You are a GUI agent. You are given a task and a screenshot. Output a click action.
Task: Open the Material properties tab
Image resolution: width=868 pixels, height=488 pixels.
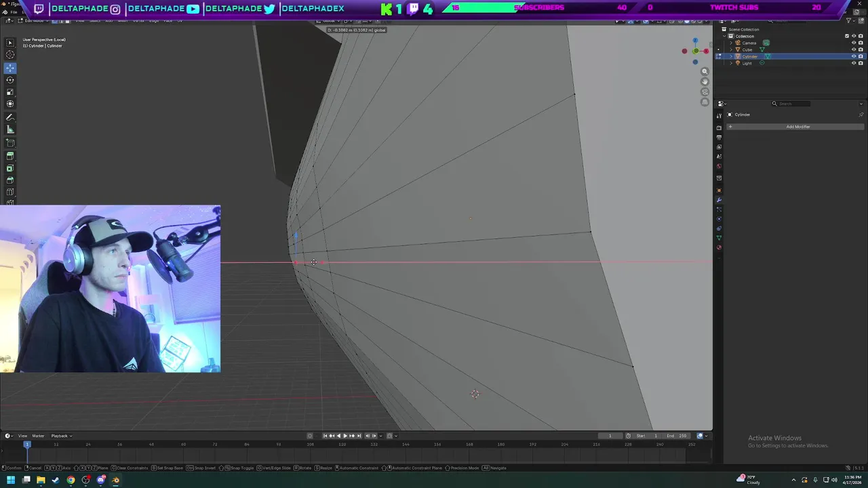[719, 247]
